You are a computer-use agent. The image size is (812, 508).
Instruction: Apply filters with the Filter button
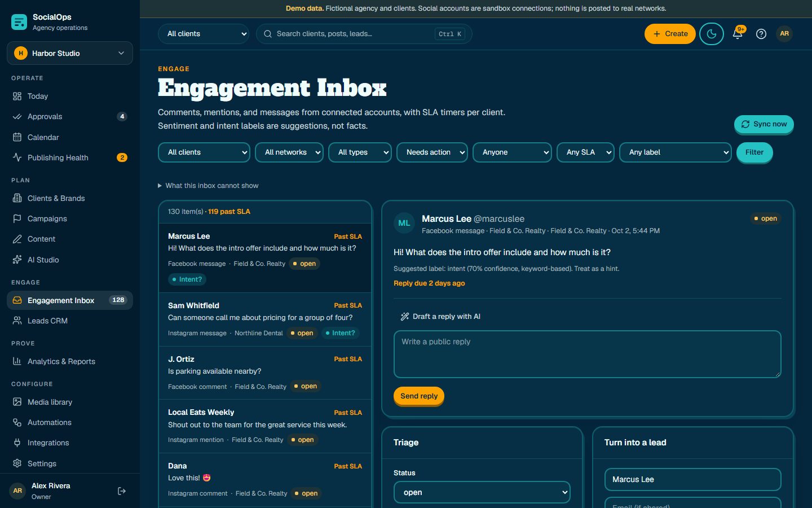[x=754, y=152]
